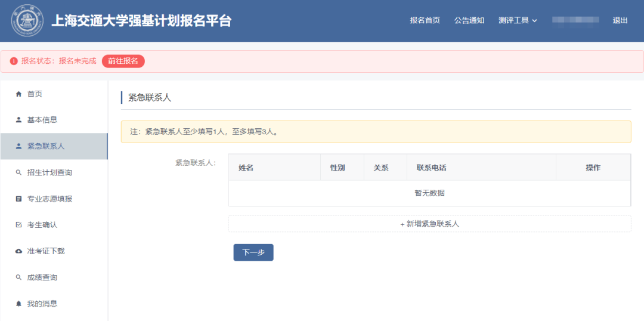Click the list icon beside 专业志愿填报
Viewport: 644px width, 321px height.
coord(18,199)
